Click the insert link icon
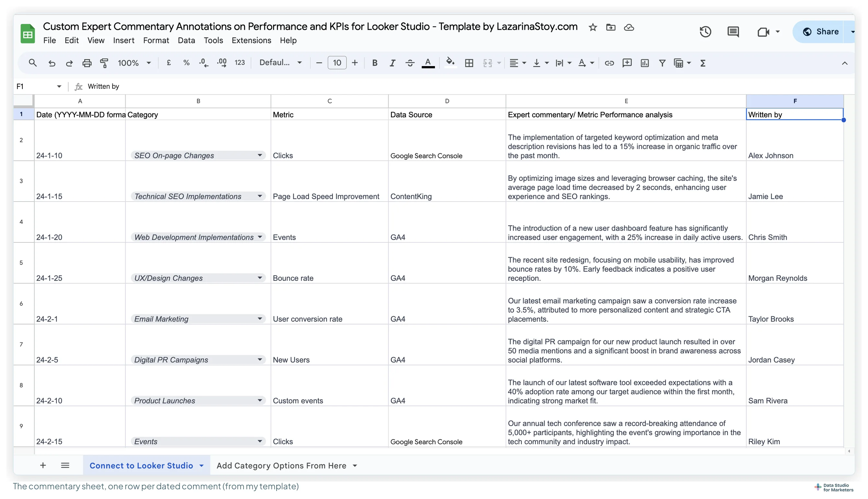This screenshot has height=499, width=868. (x=609, y=63)
